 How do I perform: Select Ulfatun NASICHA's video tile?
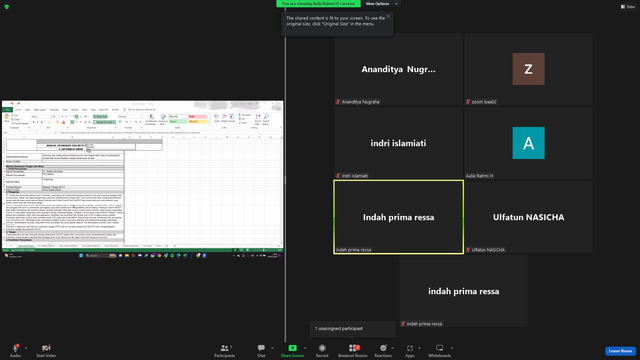point(528,217)
